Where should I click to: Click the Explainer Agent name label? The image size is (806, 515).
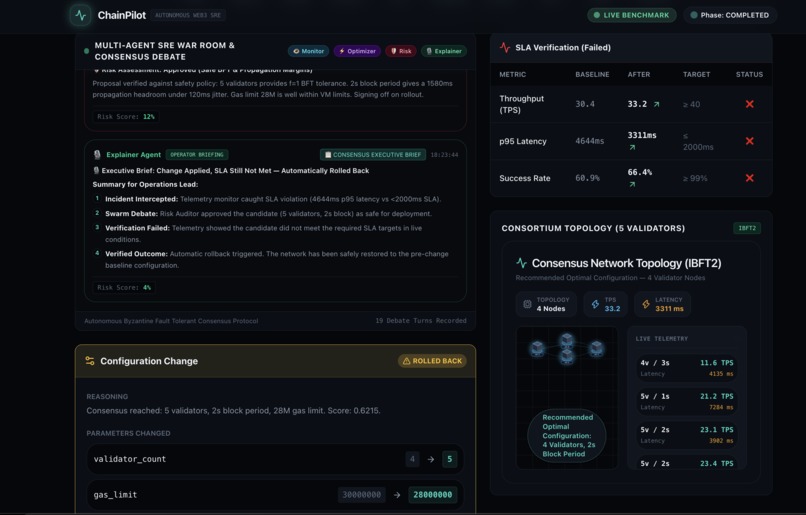point(133,154)
